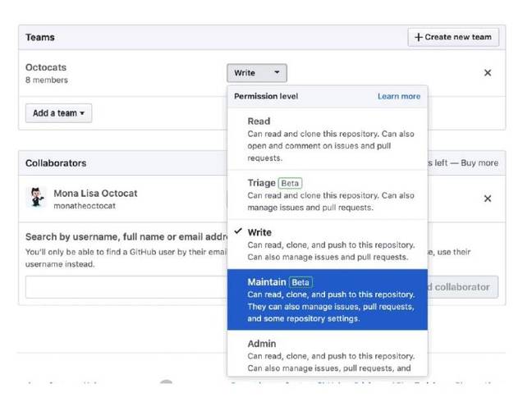Click the monatheoctocat username text

pos(85,206)
